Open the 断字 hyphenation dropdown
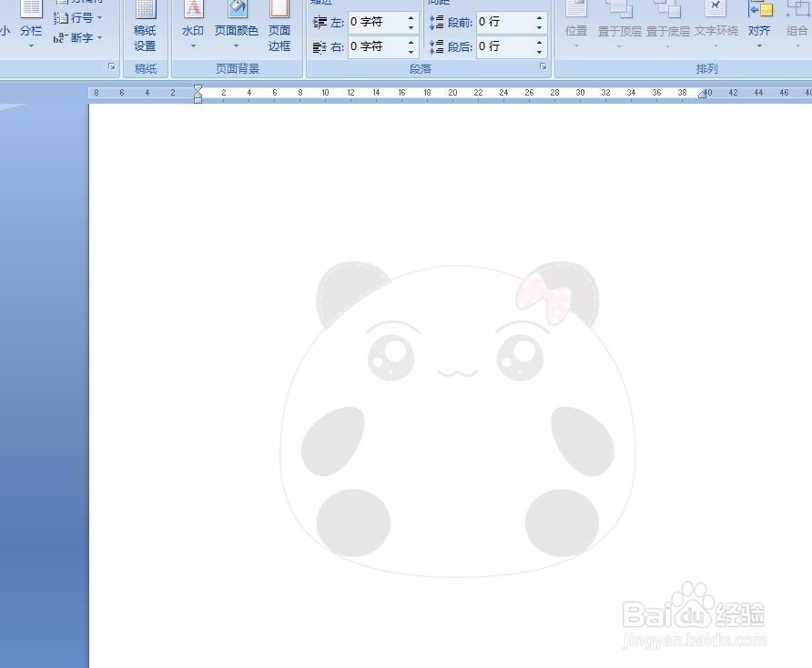This screenshot has height=668, width=812. (x=77, y=38)
